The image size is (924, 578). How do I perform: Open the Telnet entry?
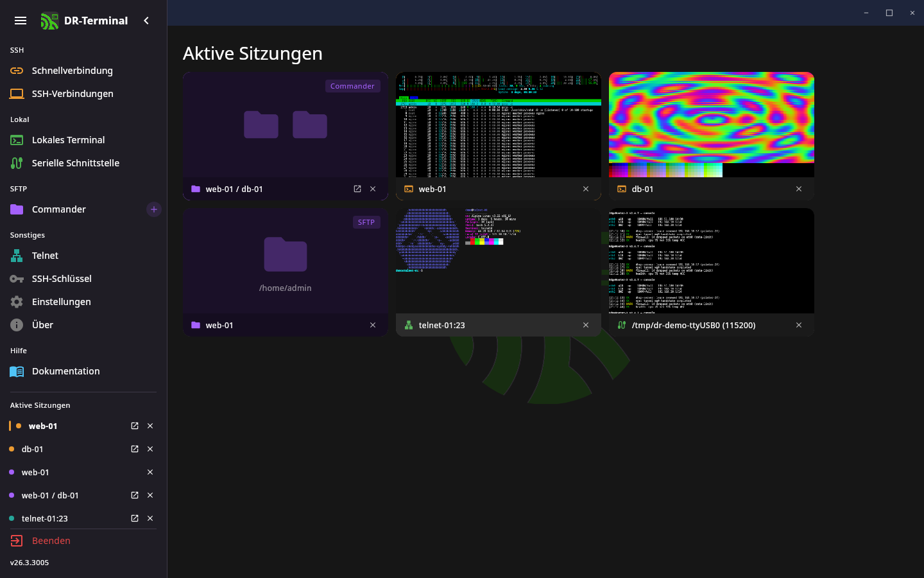[83, 256]
